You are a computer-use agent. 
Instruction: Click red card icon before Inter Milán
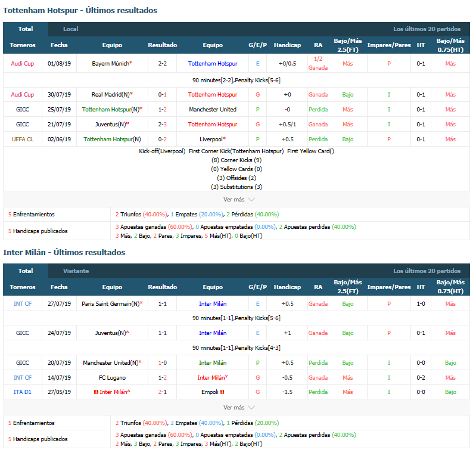point(96,392)
